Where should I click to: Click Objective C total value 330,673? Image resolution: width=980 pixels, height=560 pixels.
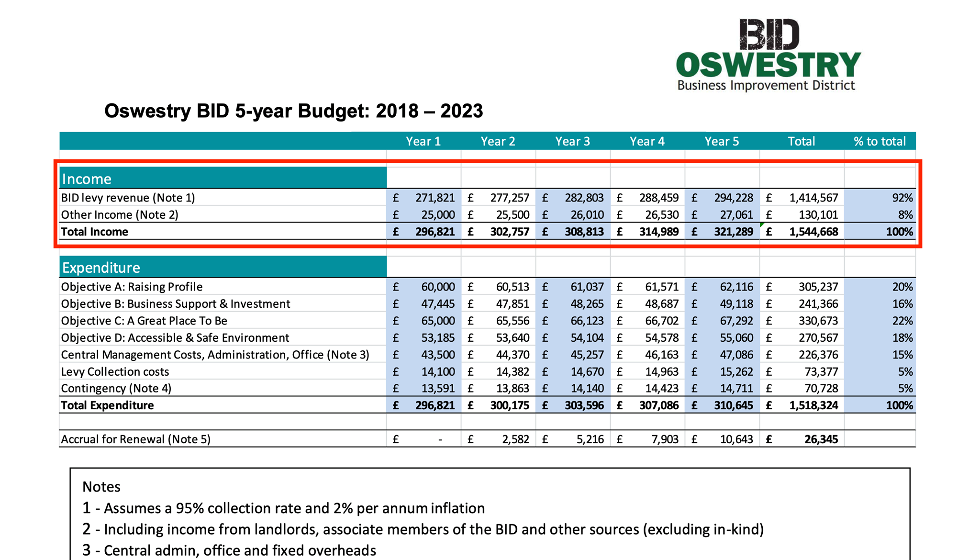point(818,321)
